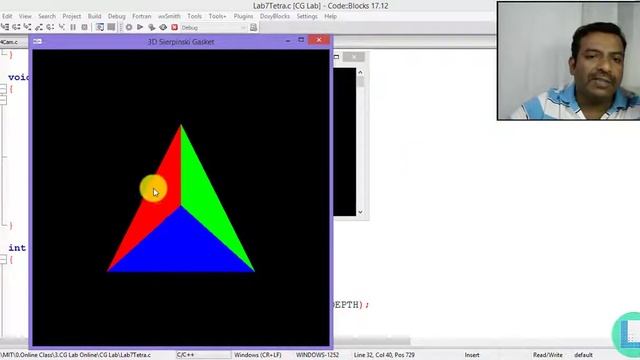Close the 3D Sierpinski Gasket window
Viewport: 640px width, 360px height.
point(319,40)
